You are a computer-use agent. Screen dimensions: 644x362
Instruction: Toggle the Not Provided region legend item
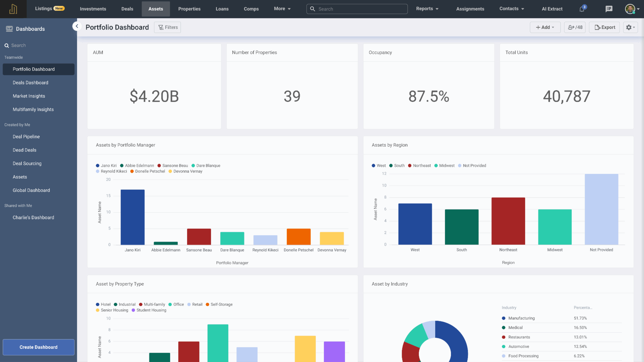click(472, 166)
